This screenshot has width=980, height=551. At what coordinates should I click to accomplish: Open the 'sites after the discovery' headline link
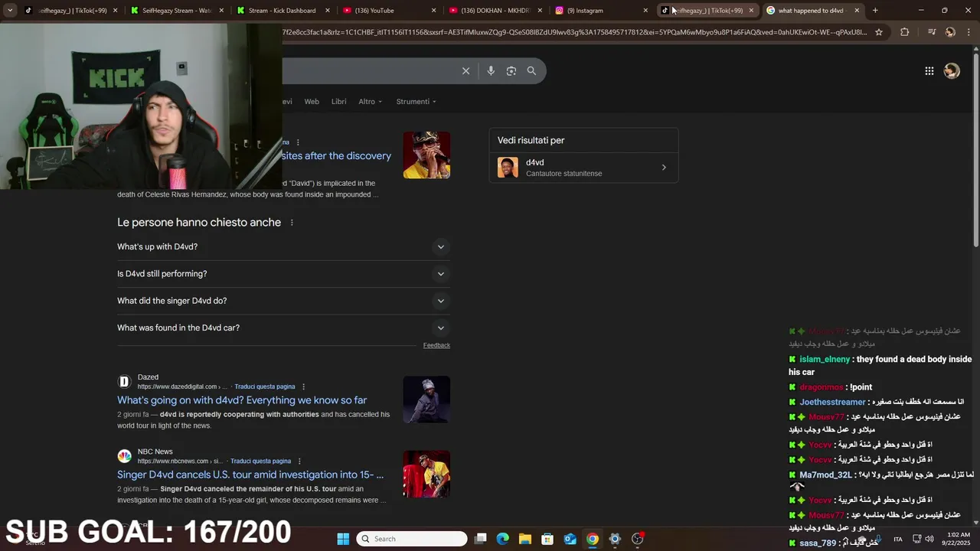click(x=336, y=155)
